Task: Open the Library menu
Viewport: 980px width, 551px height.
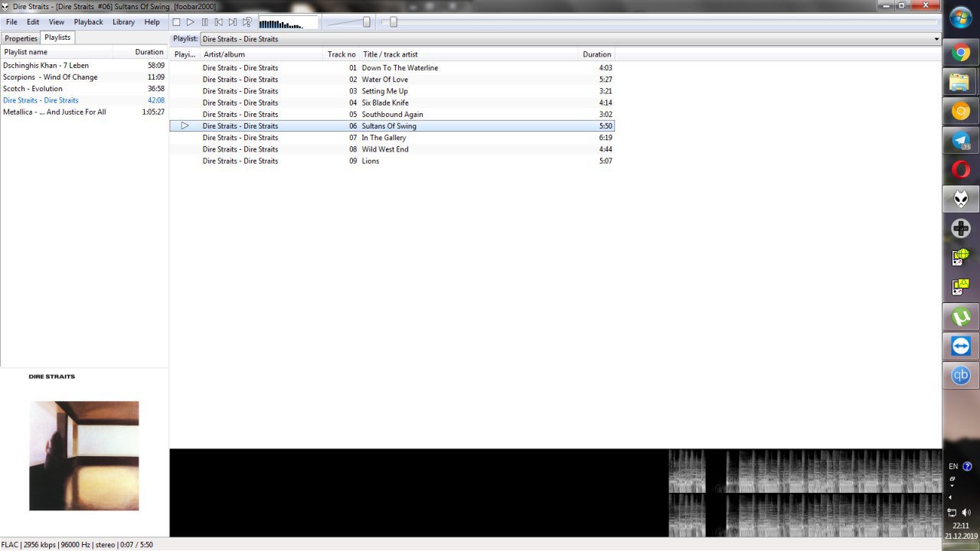Action: [123, 22]
